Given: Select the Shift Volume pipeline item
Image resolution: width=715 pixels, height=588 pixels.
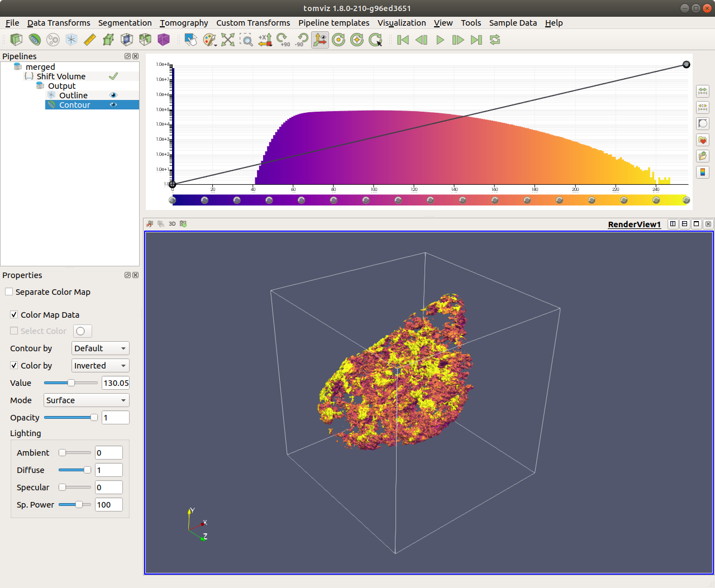Looking at the screenshot, I should coord(61,77).
